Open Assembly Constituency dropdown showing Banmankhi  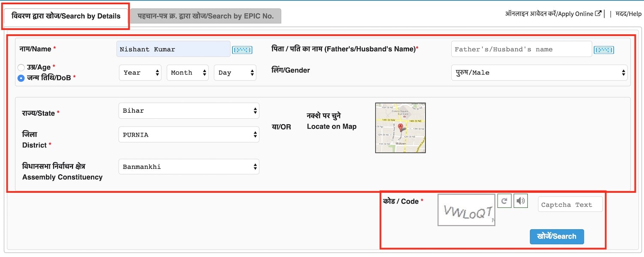pyautogui.click(x=188, y=167)
